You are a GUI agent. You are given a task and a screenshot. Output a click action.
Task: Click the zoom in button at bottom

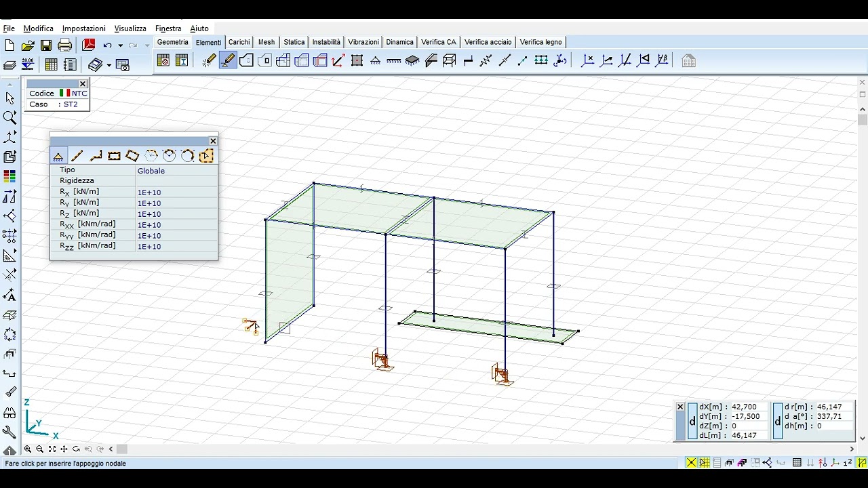(28, 449)
